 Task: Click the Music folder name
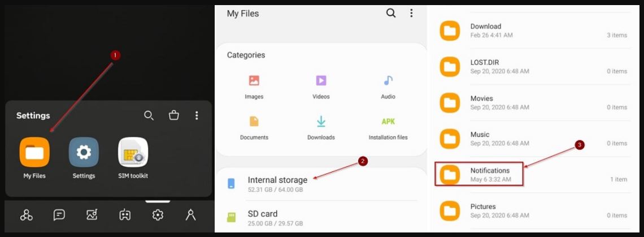pos(480,135)
